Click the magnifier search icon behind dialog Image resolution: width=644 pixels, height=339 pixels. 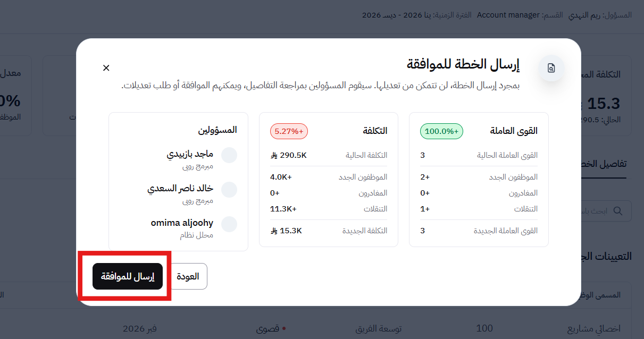coord(618,211)
